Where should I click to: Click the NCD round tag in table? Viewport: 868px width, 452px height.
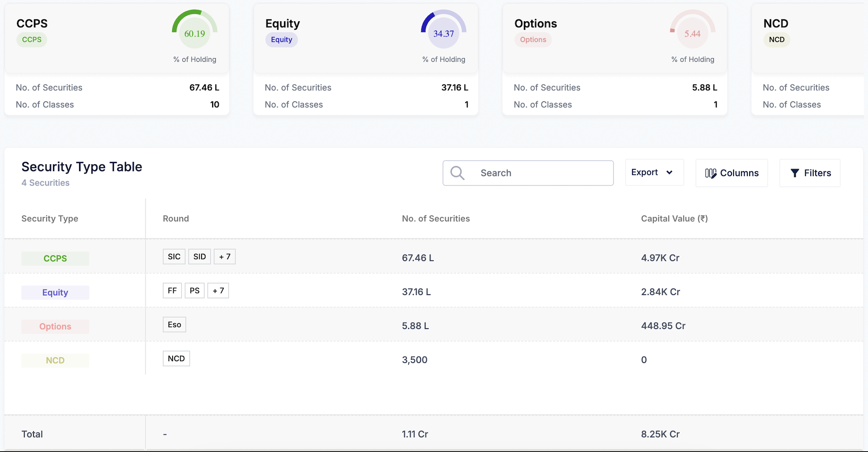pos(176,358)
